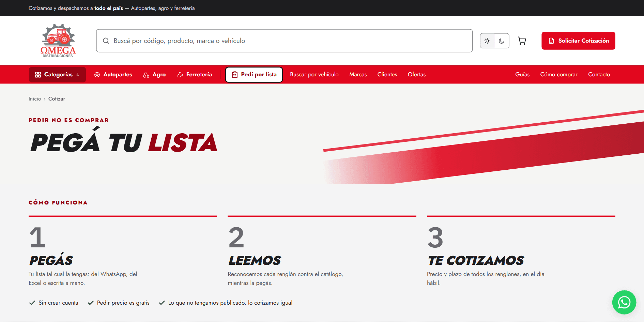
Task: Open Guías link
Action: pos(522,75)
